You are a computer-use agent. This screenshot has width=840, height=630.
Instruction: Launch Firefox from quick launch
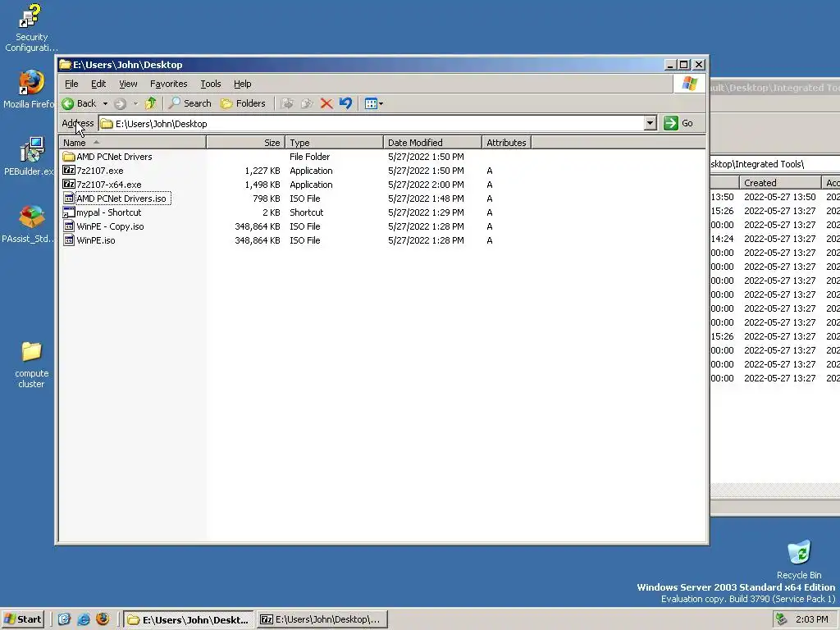103,619
